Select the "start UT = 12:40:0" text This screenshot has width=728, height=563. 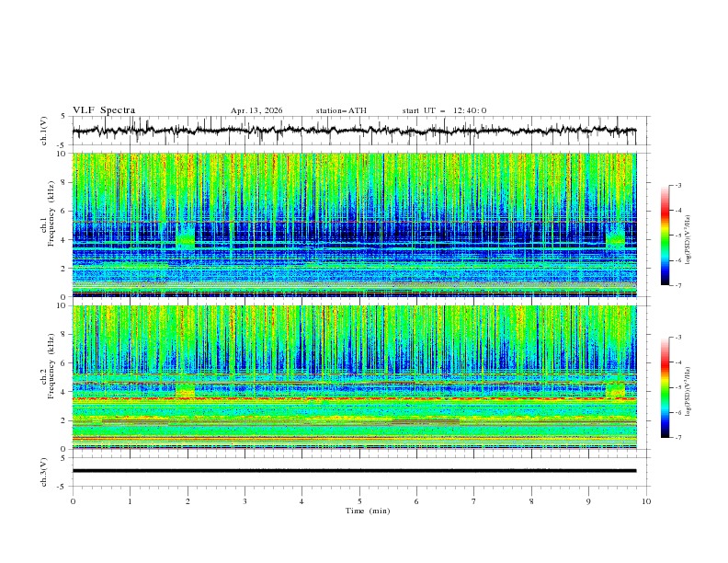tap(444, 110)
